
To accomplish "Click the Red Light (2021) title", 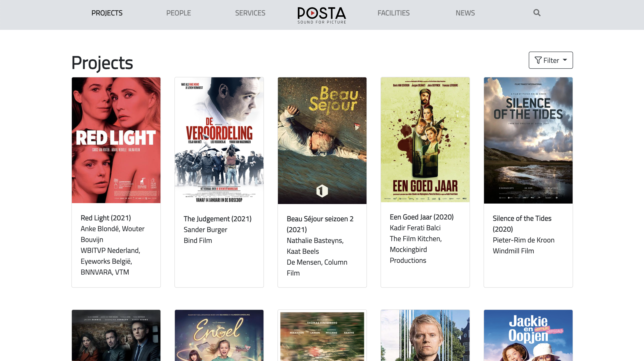I will click(106, 218).
